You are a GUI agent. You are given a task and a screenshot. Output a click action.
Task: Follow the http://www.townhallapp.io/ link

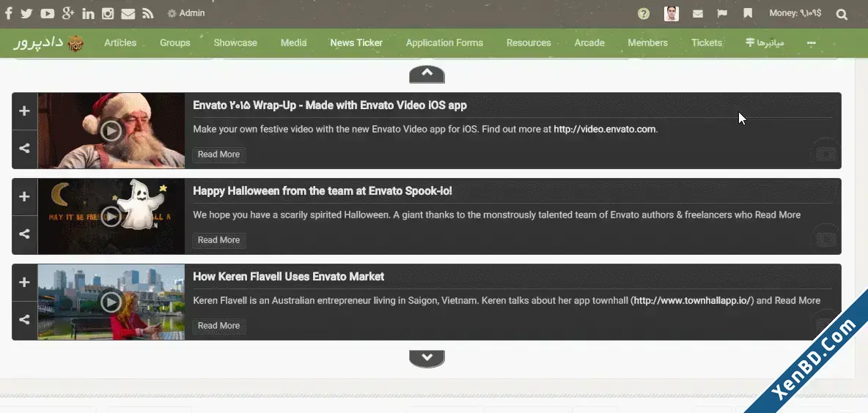point(692,300)
